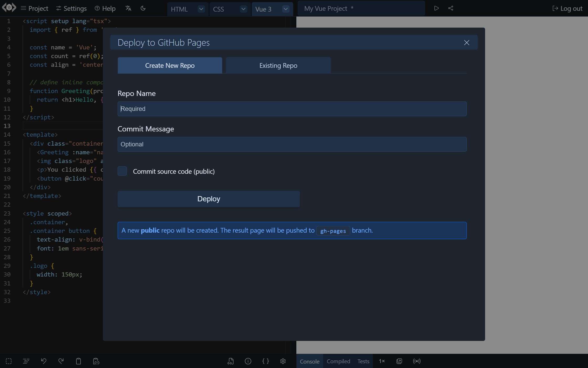Expand the Vue 3 framework dropdown
The width and height of the screenshot is (588, 368).
pos(285,8)
